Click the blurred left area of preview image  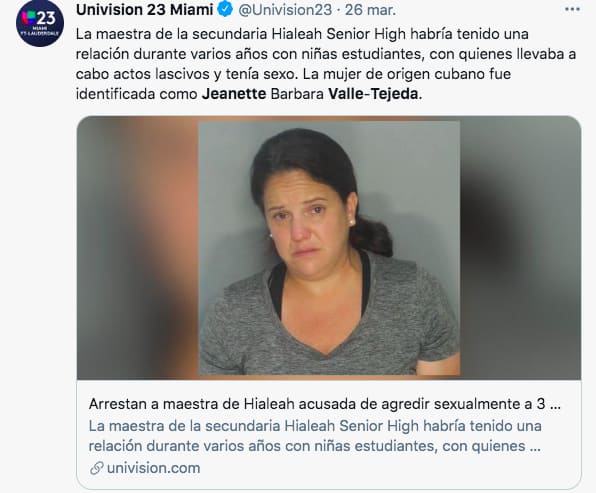(x=138, y=247)
